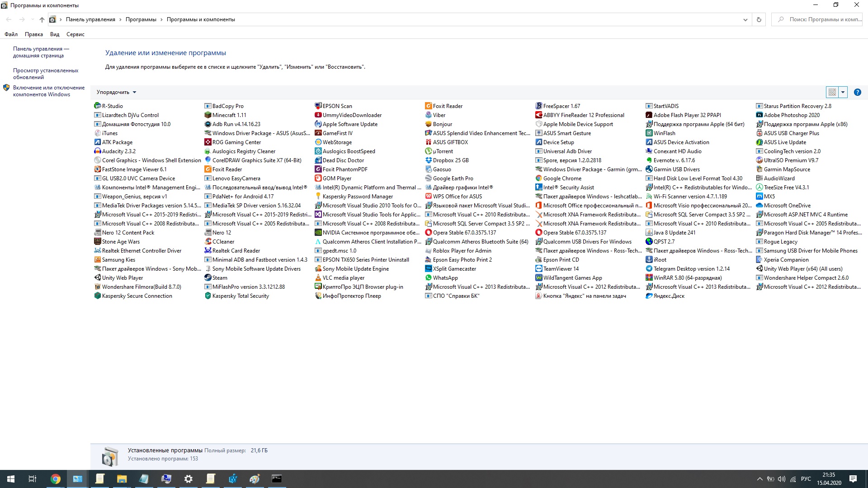Click the help question mark icon

[857, 92]
